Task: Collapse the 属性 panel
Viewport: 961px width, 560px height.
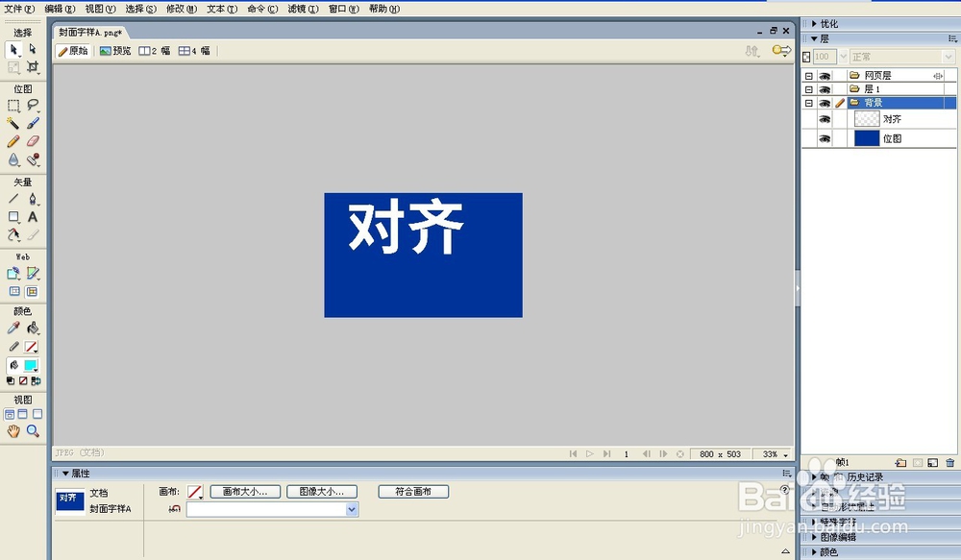Action: [65, 473]
